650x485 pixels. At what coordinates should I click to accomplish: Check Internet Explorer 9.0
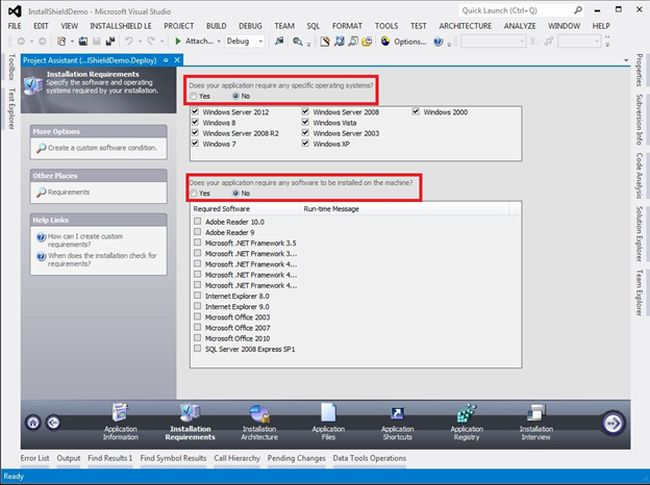click(197, 306)
